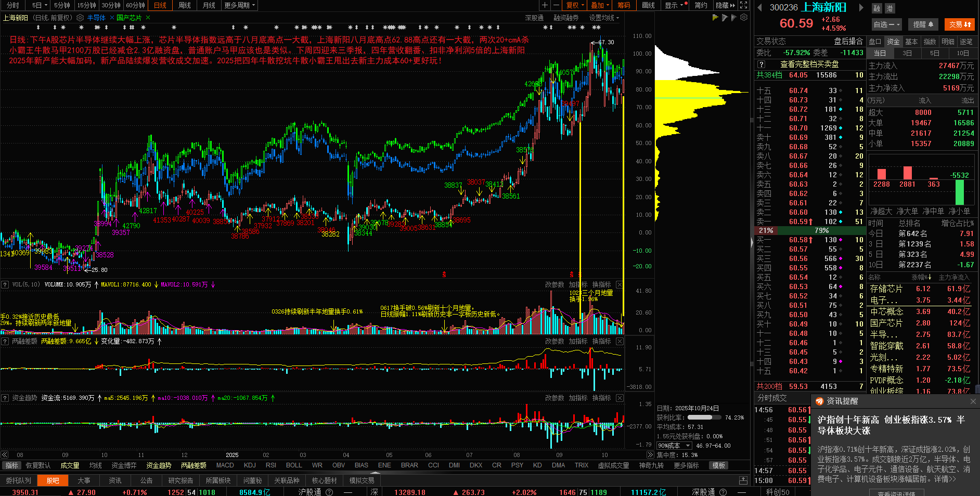Open 设置均线 dropdown
Image resolution: width=980 pixels, height=496 pixels.
(x=604, y=18)
